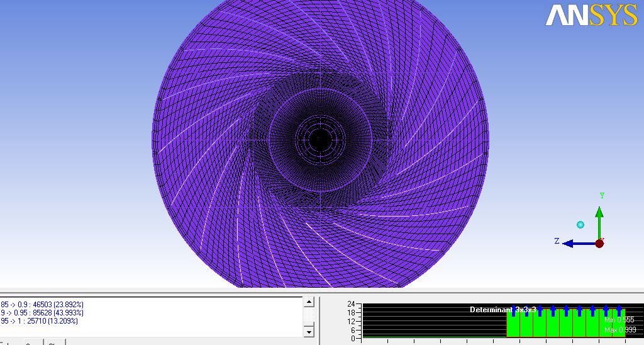644x345 pixels.
Task: Click the Max 0.999 label in the histogram
Action: coord(619,330)
